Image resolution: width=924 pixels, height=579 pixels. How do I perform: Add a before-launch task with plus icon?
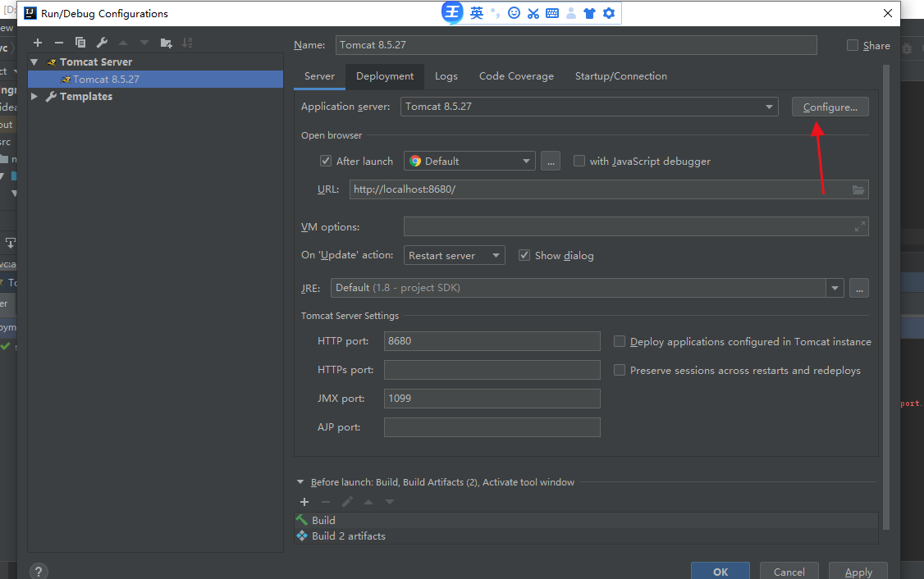[x=304, y=502]
